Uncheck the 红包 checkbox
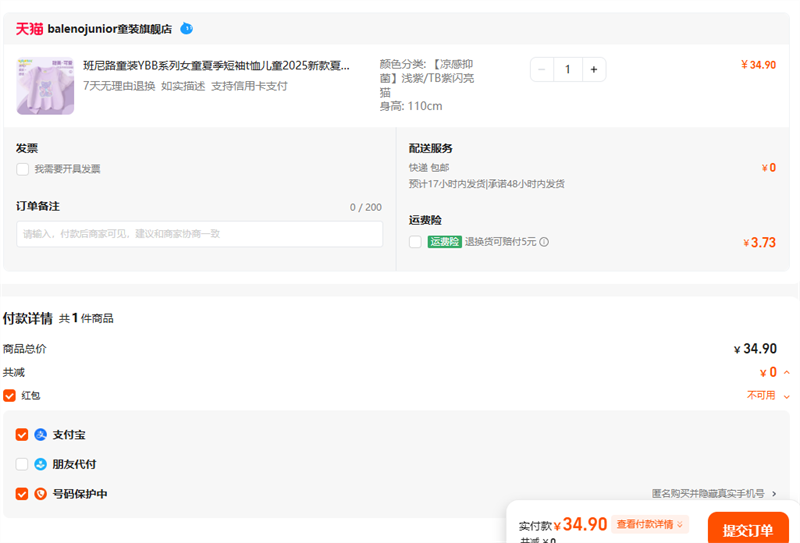The image size is (800, 543). point(10,395)
